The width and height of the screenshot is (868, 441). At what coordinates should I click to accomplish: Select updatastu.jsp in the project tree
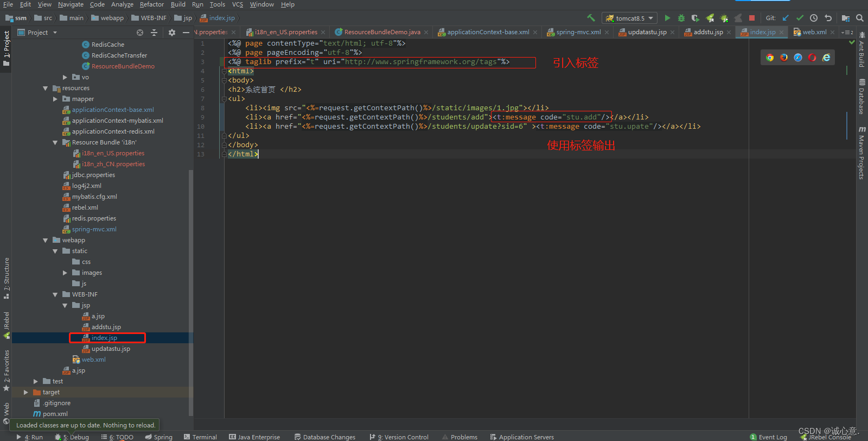click(x=111, y=349)
